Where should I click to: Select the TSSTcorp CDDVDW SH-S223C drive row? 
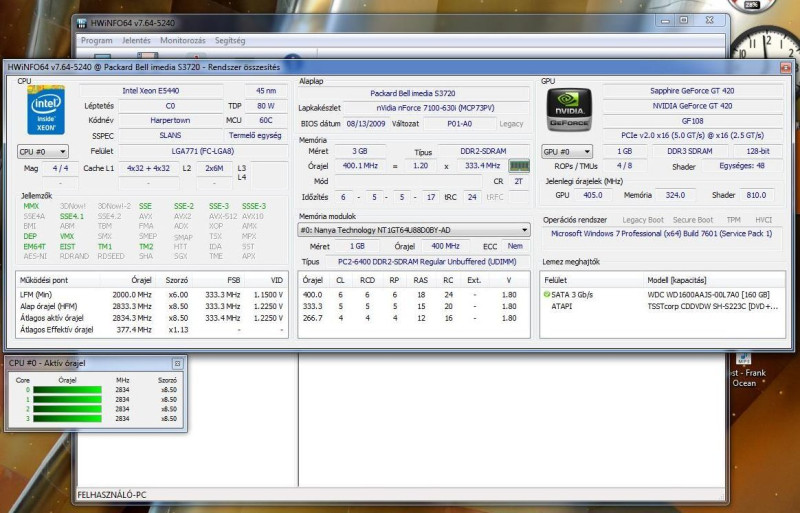click(662, 306)
